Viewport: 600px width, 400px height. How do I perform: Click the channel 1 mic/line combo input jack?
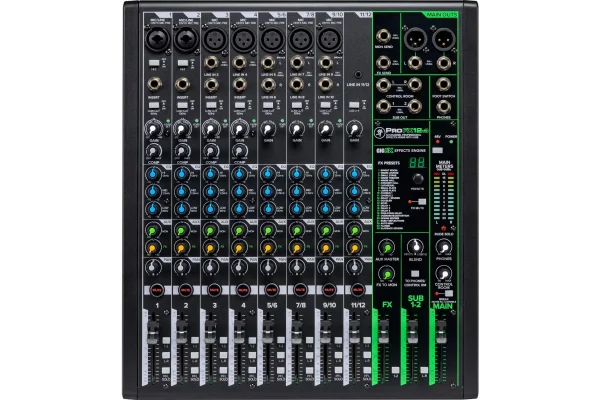[157, 39]
